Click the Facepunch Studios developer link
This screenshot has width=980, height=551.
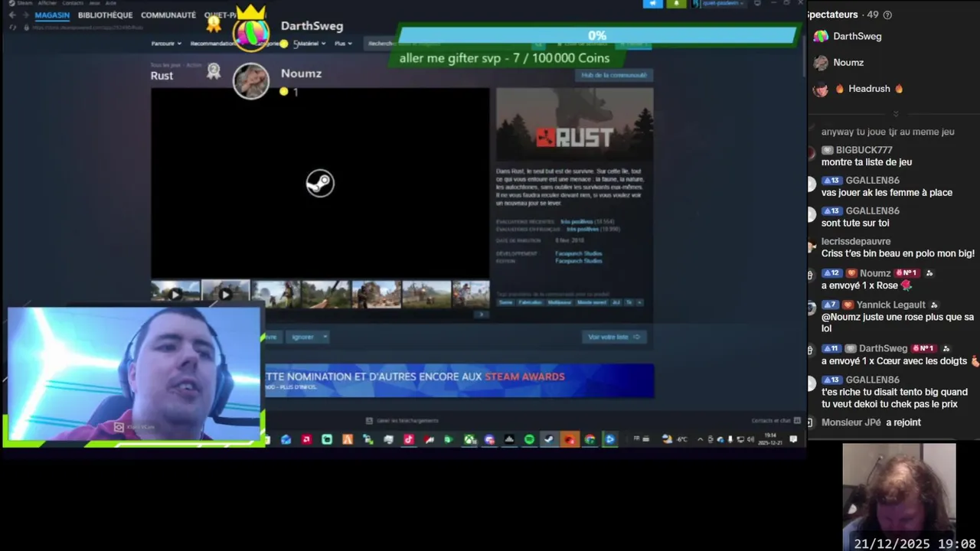pyautogui.click(x=578, y=253)
